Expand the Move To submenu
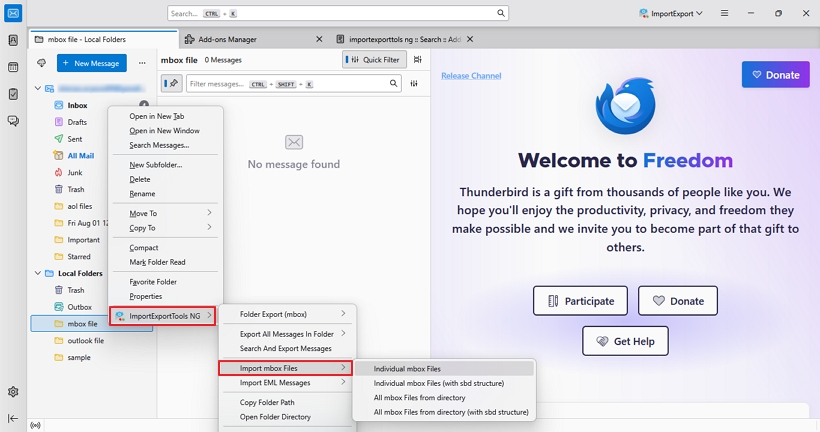Viewport: 820px width, 432px height. 166,213
